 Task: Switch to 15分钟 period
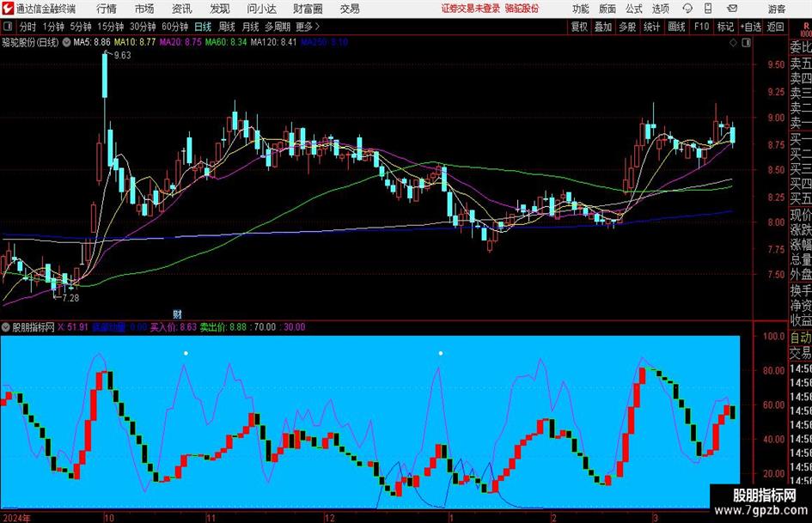pos(111,27)
